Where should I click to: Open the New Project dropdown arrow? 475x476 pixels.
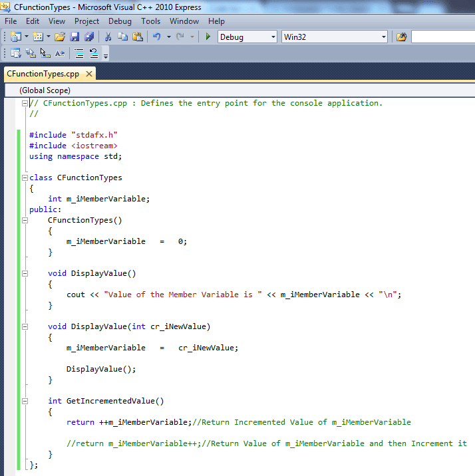point(27,37)
